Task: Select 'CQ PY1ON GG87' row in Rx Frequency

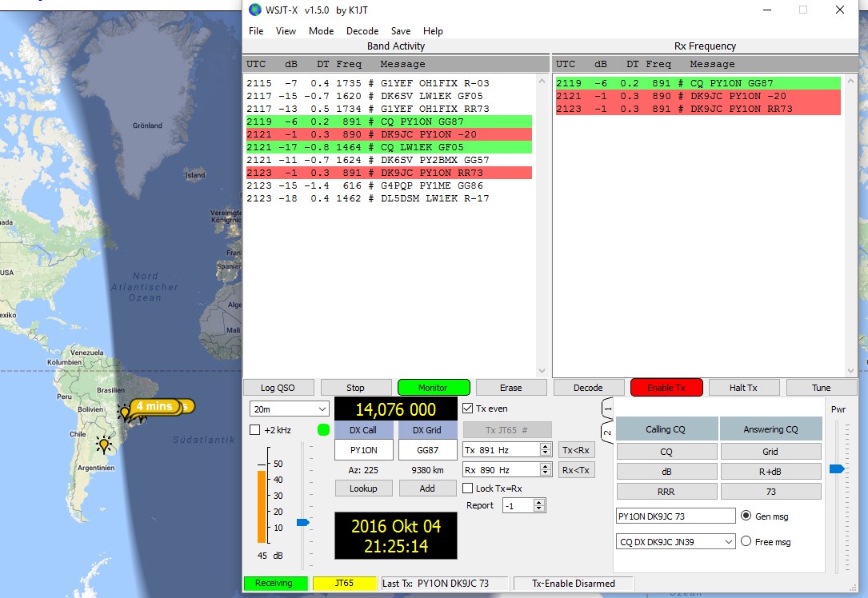Action: coord(698,83)
